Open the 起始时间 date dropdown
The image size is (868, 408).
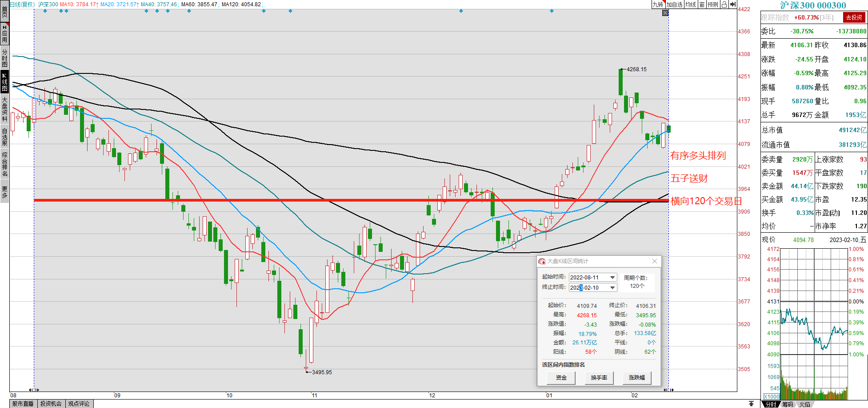pos(612,278)
